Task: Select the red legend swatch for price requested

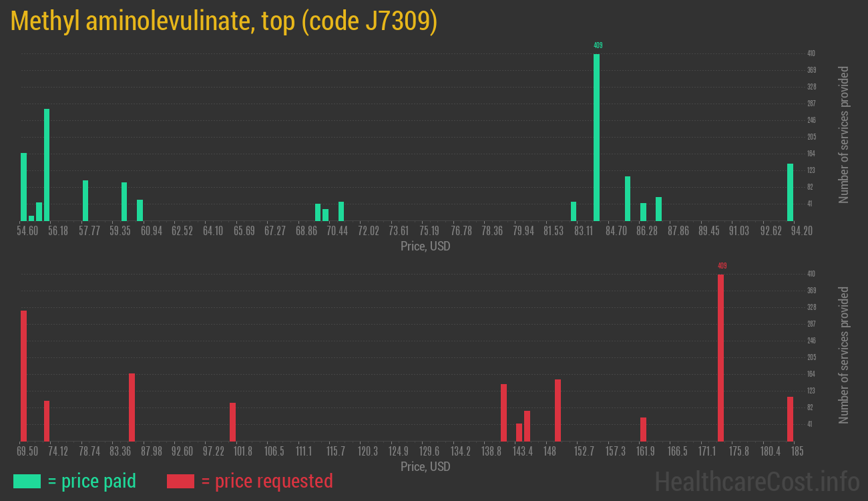Action: [x=180, y=481]
